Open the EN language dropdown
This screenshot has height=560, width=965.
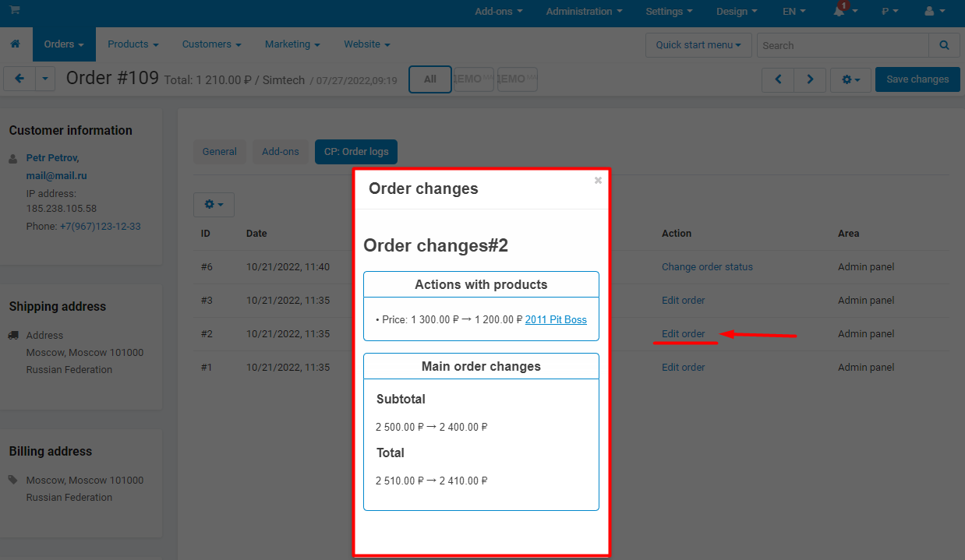click(794, 12)
